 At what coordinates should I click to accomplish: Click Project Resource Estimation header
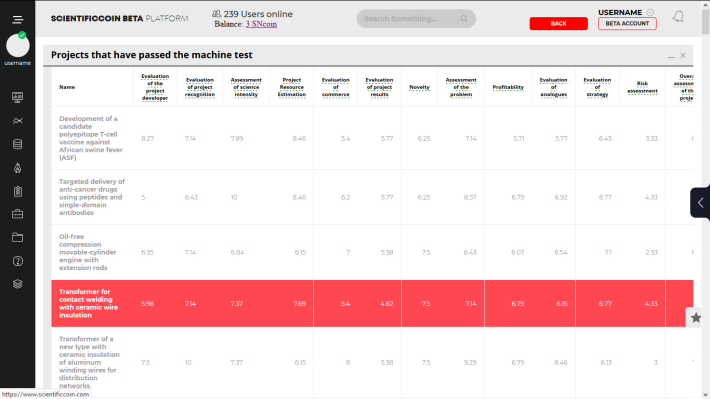(292, 87)
